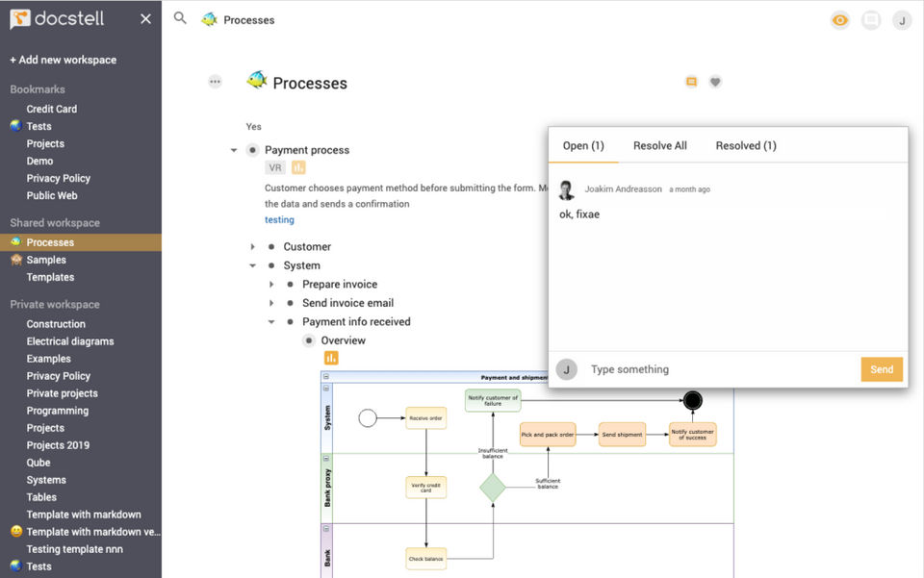
Task: Open the Public Web bookmark
Action: tap(52, 195)
